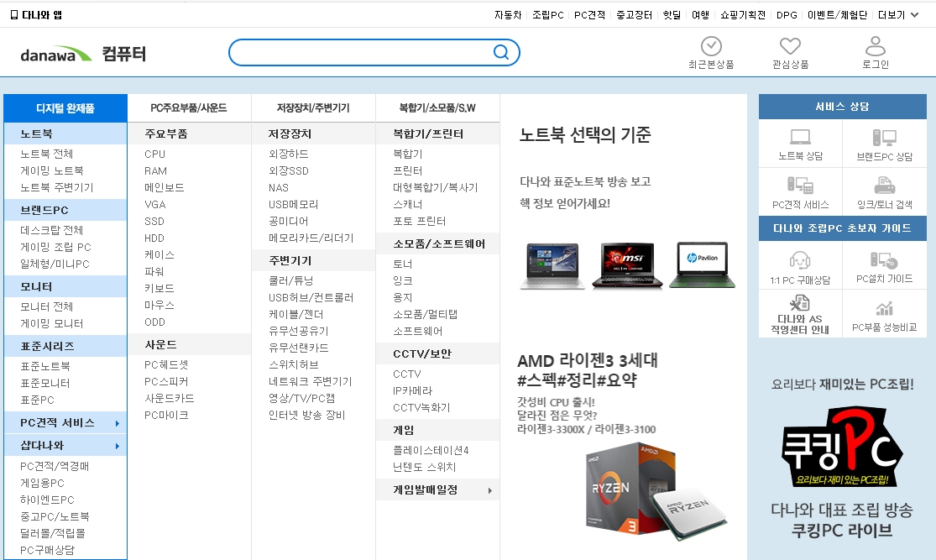Open 이벤트/체험단 in top menu
This screenshot has height=560, width=936.
[x=837, y=15]
